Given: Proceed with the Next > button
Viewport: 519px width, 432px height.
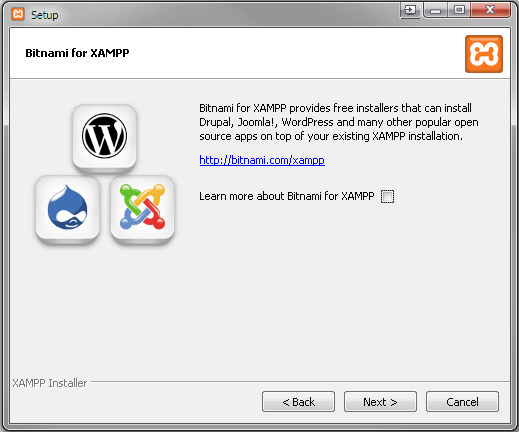Looking at the screenshot, I should coord(380,402).
